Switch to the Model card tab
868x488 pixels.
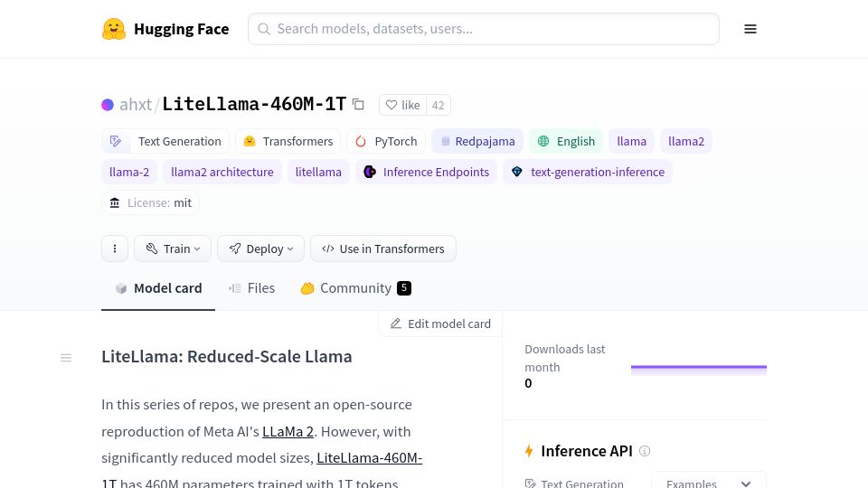(158, 288)
